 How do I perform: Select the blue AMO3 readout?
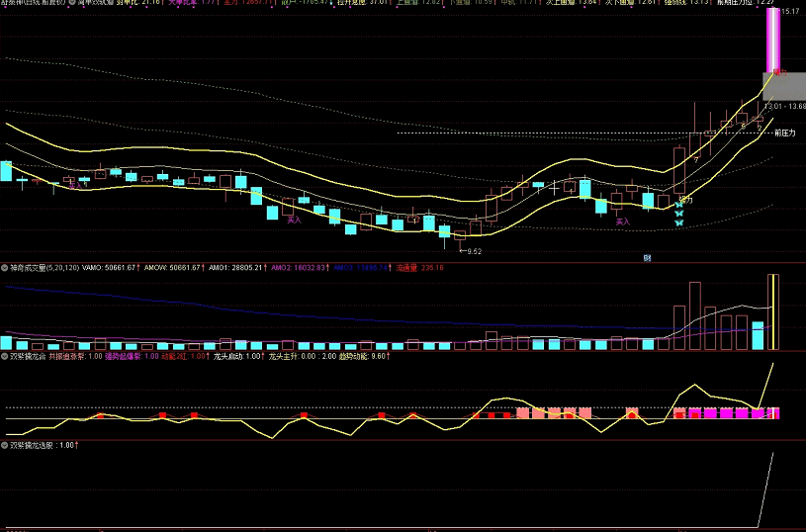[362, 268]
